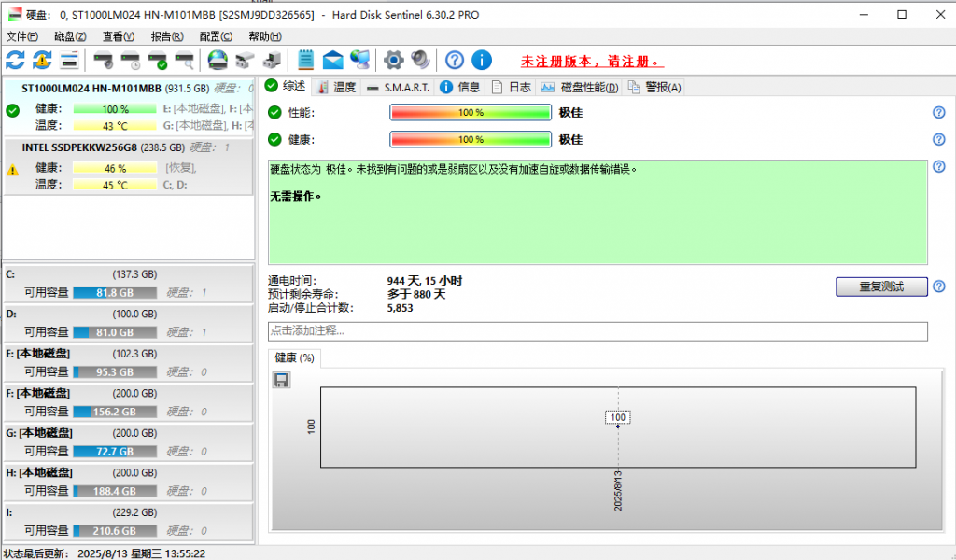Click the 100 data point on health graph
The height and width of the screenshot is (560, 956).
618,427
